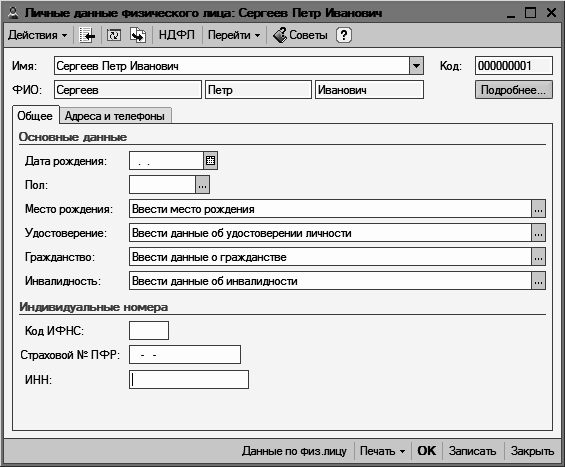The height and width of the screenshot is (467, 565).
Task: Click Ввести данные об инвалидности field
Action: 330,281
